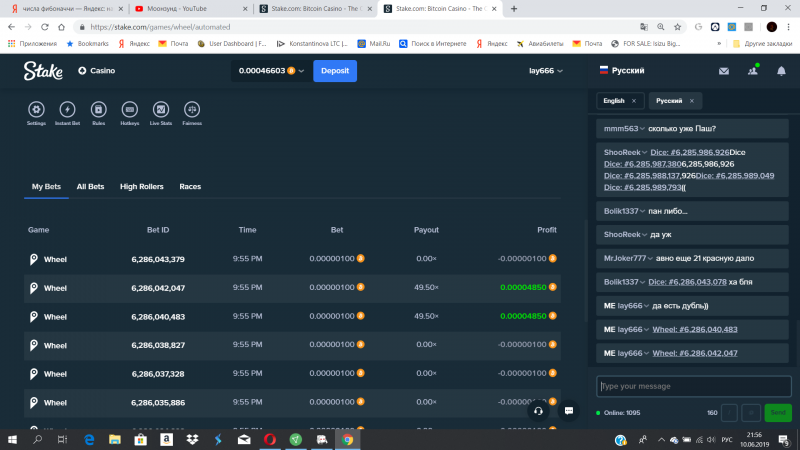Image resolution: width=800 pixels, height=450 pixels.
Task: Show more bookmarks chevron
Action: pos(719,44)
